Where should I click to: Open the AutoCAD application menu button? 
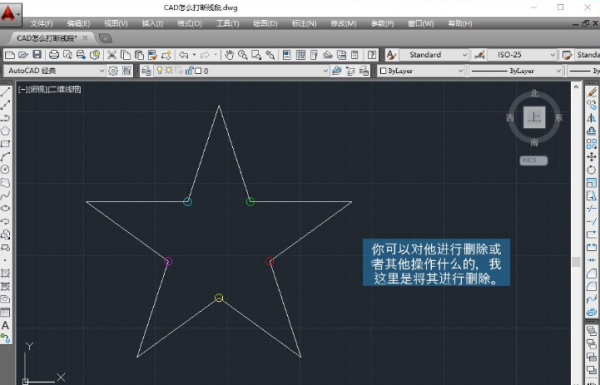(x=11, y=14)
